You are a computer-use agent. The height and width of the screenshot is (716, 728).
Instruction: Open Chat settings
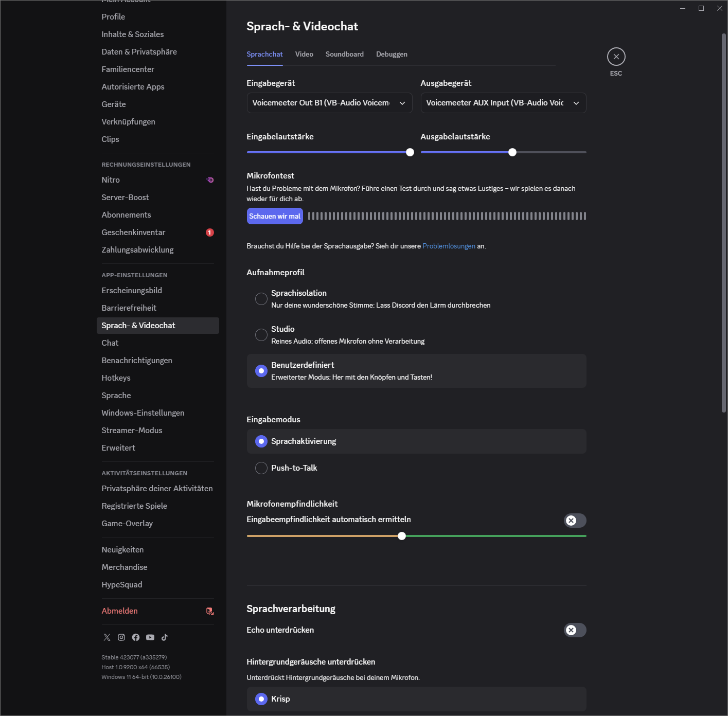coord(157,343)
